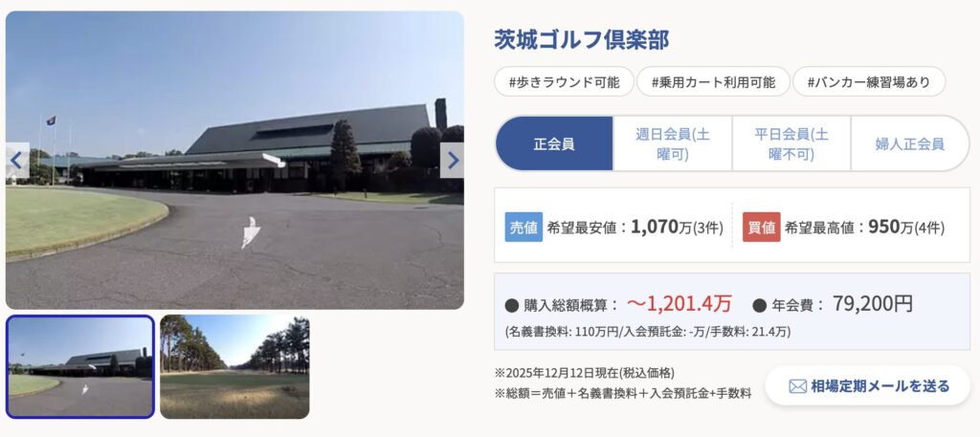Click the red 買値 label badge
980x437 pixels.
(x=761, y=228)
